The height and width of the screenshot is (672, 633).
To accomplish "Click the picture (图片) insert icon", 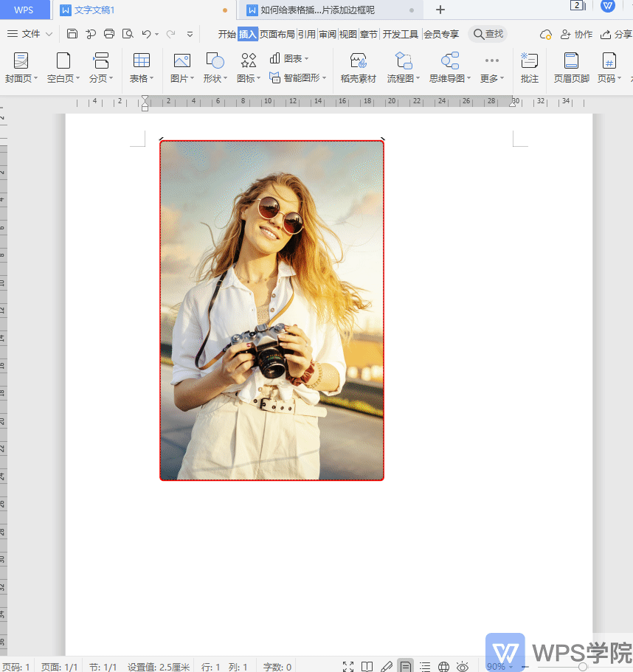I will pos(182,60).
